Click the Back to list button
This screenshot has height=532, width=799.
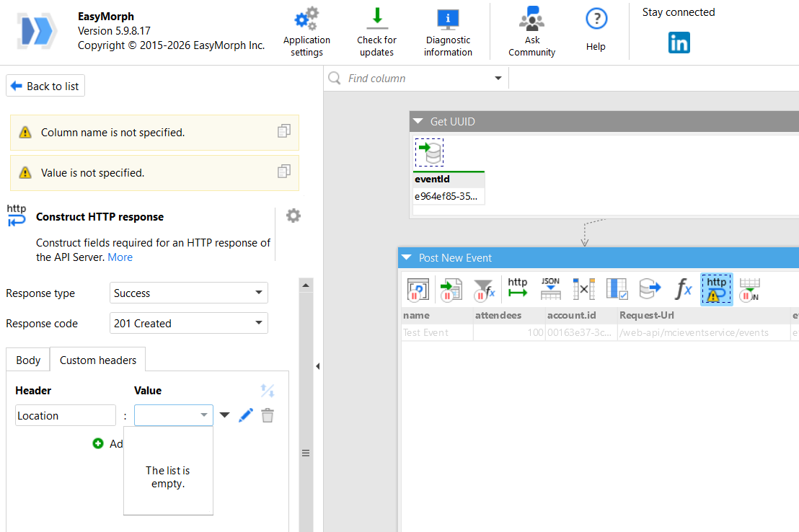45,87
